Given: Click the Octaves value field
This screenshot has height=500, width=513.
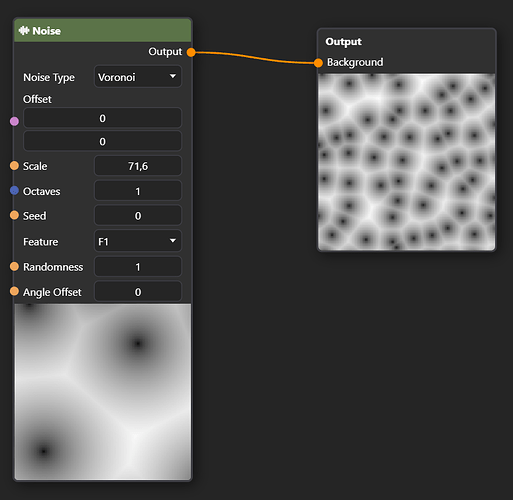Looking at the screenshot, I should click(x=138, y=191).
